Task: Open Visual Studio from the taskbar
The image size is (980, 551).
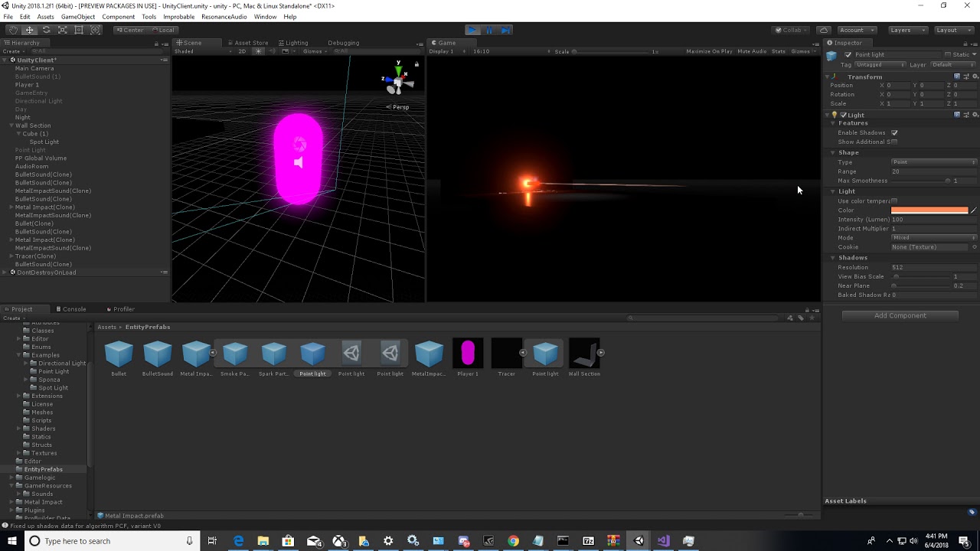Action: tap(663, 541)
